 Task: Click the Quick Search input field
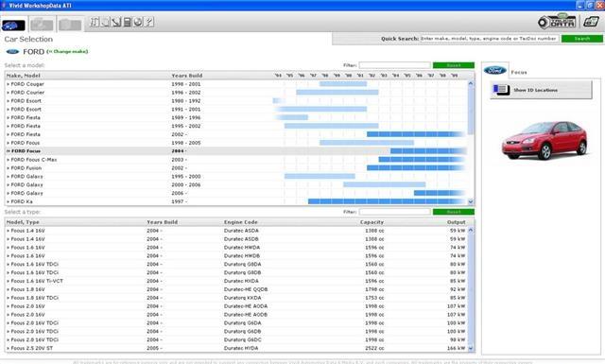[489, 39]
